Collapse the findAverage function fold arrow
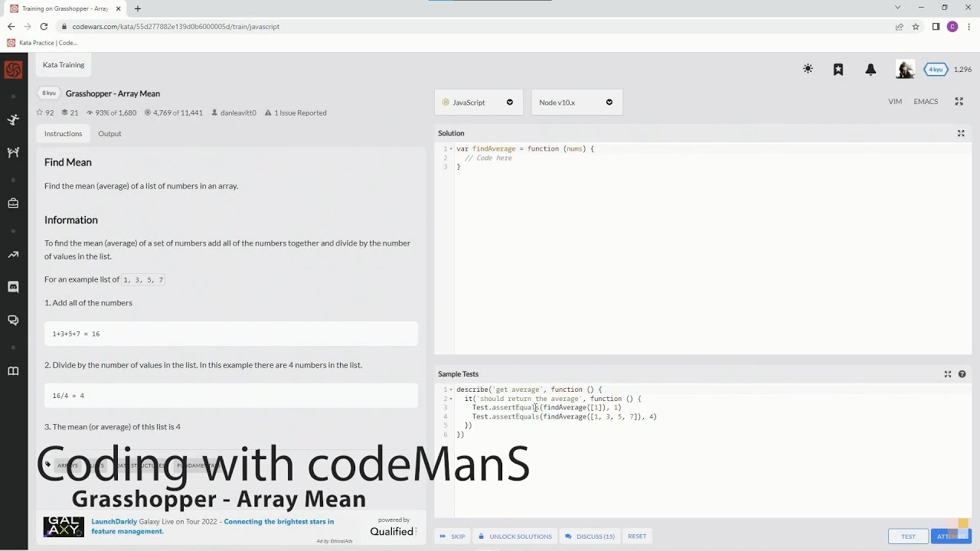980x551 pixels. tap(451, 148)
